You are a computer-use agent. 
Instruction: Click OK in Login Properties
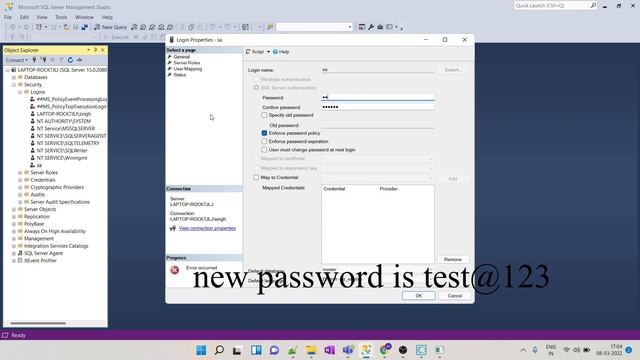pos(418,296)
